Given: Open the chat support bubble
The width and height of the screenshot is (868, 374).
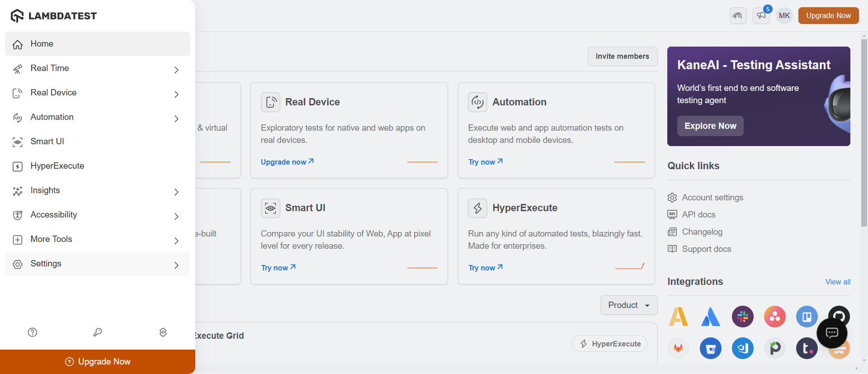Looking at the screenshot, I should (x=832, y=333).
